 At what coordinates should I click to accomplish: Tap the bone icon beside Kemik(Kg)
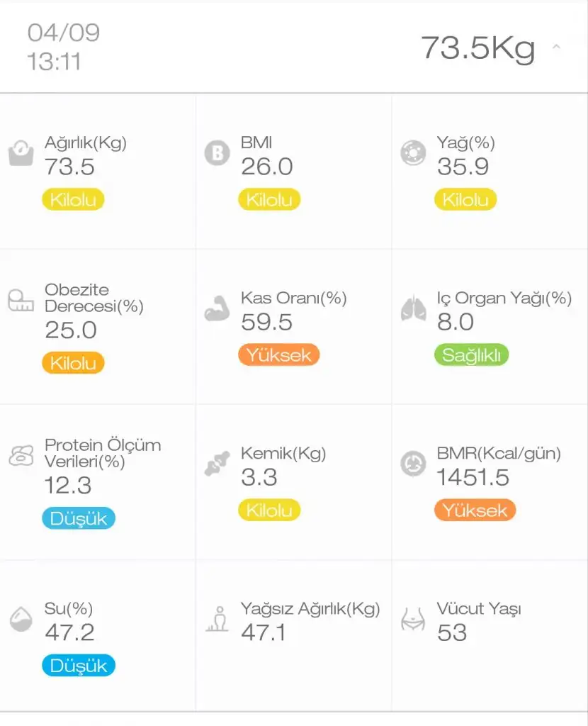(x=217, y=463)
